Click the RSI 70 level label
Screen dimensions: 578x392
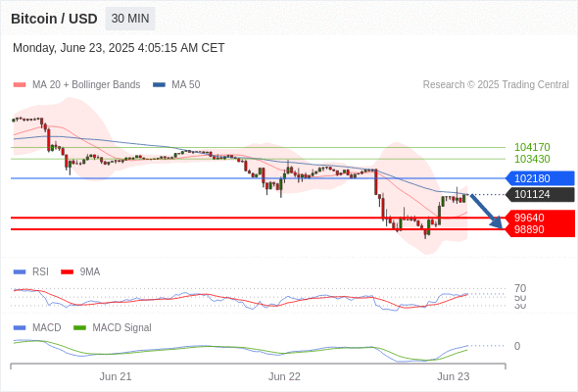coord(520,288)
